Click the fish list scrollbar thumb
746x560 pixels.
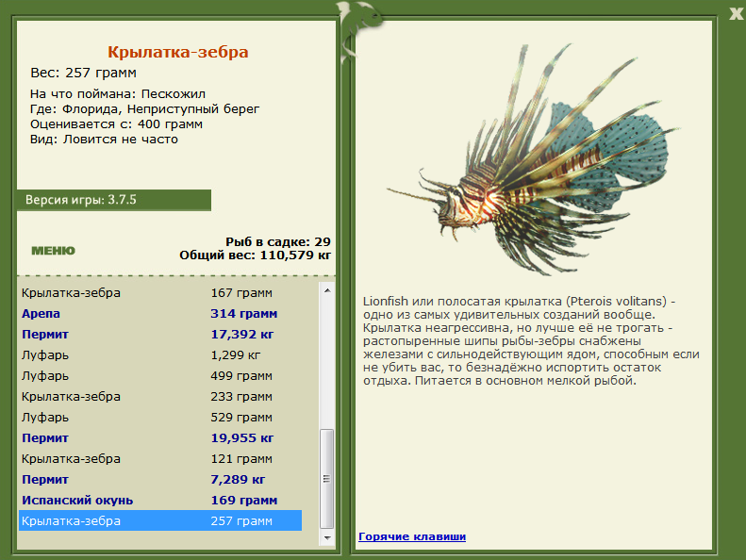tap(327, 479)
